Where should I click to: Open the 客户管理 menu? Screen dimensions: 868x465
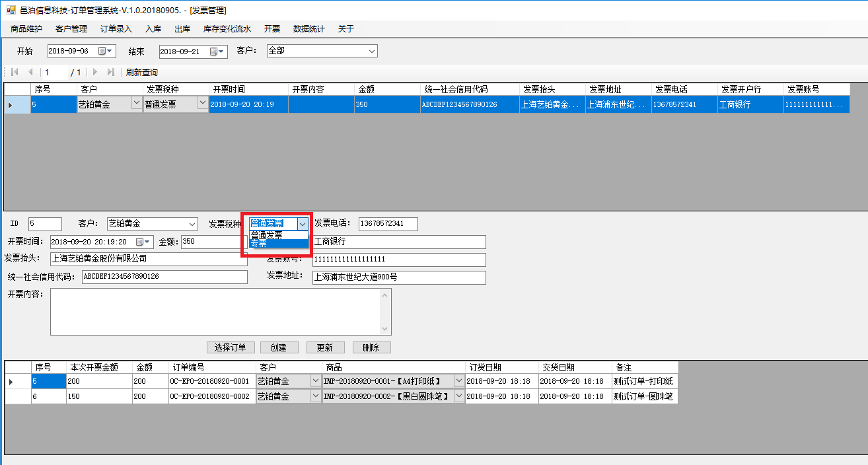pos(71,28)
